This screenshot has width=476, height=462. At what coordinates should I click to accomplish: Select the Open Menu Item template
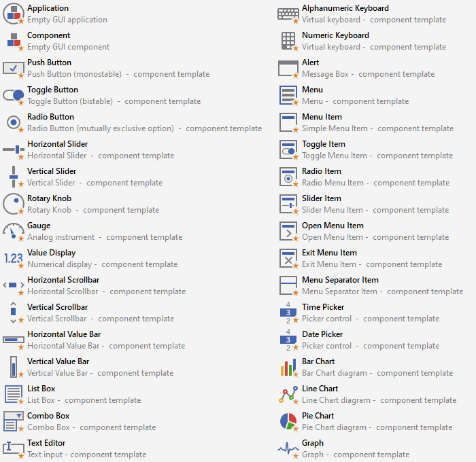point(333,226)
